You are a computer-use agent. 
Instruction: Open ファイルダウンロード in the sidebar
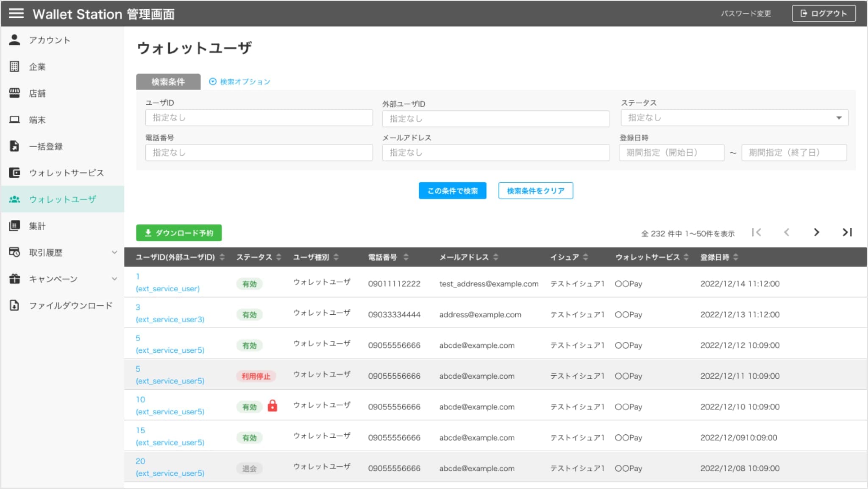point(70,305)
